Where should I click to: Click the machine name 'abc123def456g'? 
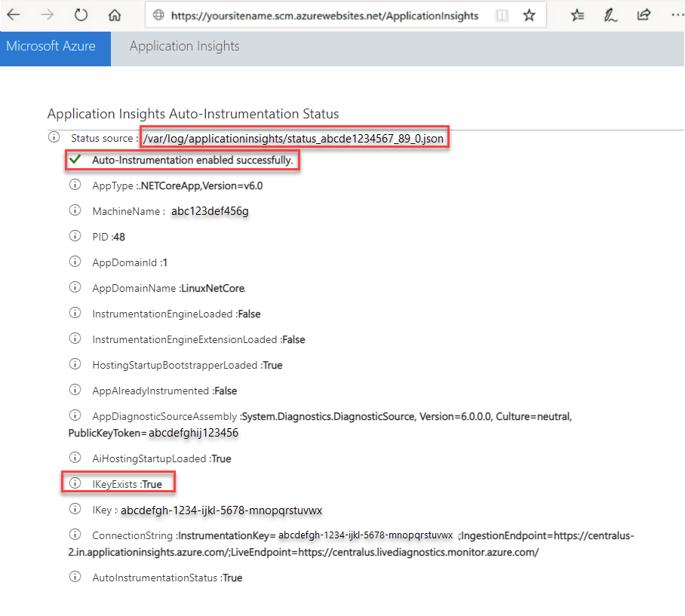tap(210, 211)
